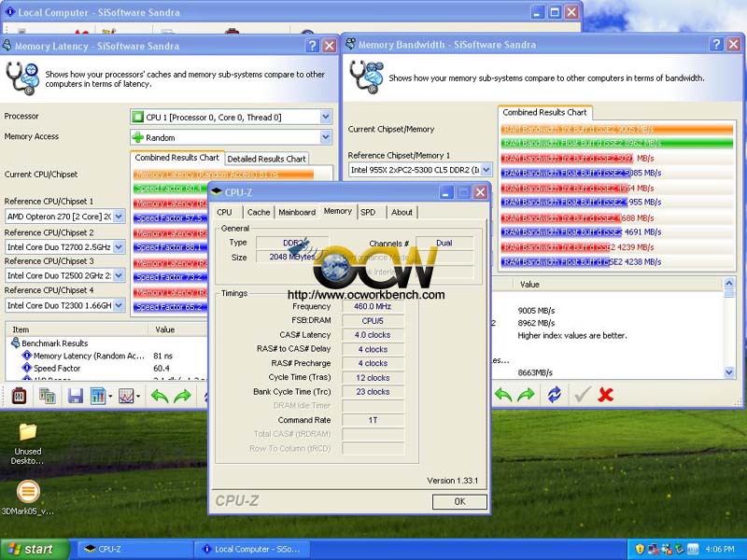Click the blue refresh icon in Memory Bandwidth toolbar
The width and height of the screenshot is (747, 560).
click(554, 394)
